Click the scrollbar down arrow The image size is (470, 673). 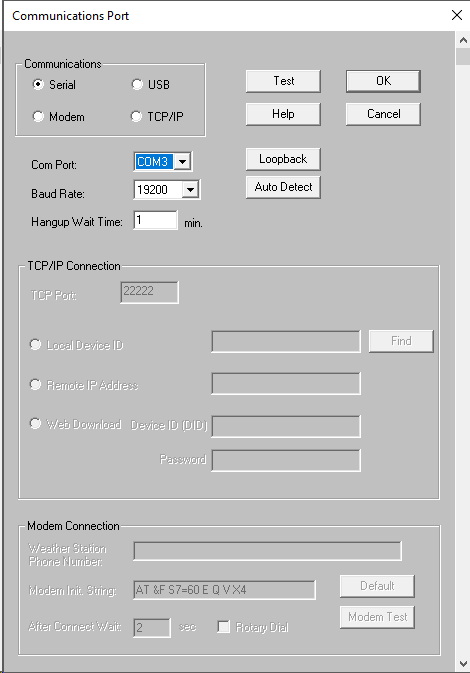463,664
